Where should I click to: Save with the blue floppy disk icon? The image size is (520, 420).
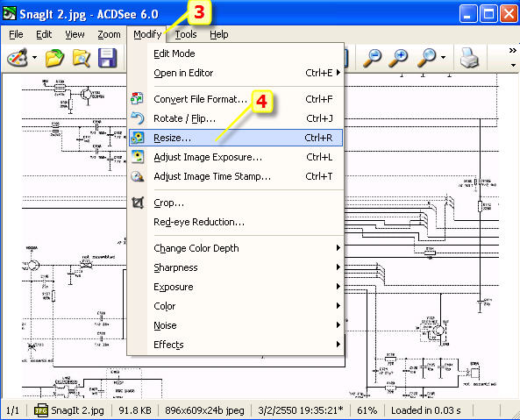[x=108, y=58]
